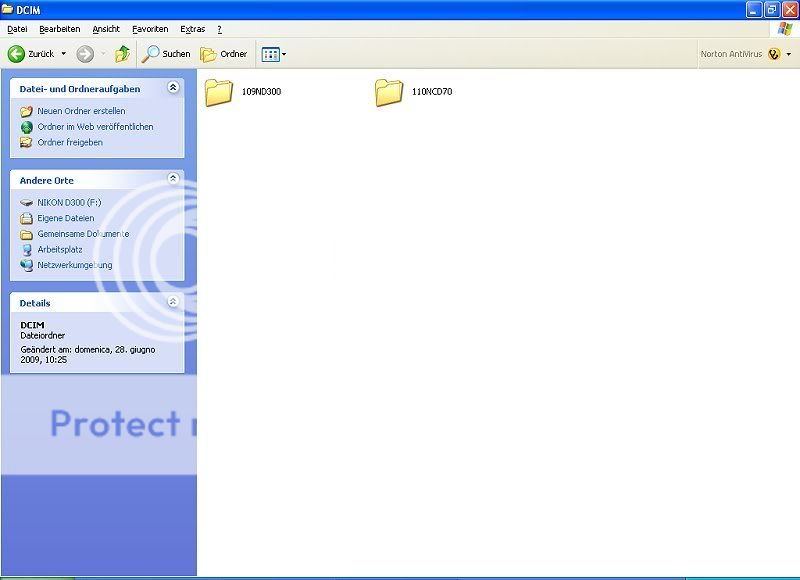
Task: Select the 110NCD70 folder icon
Action: (x=389, y=92)
